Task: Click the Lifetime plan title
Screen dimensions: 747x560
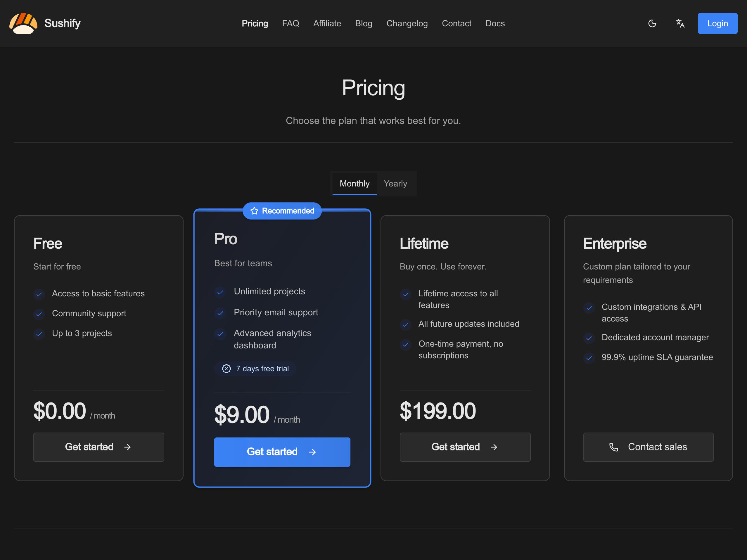Action: [424, 243]
